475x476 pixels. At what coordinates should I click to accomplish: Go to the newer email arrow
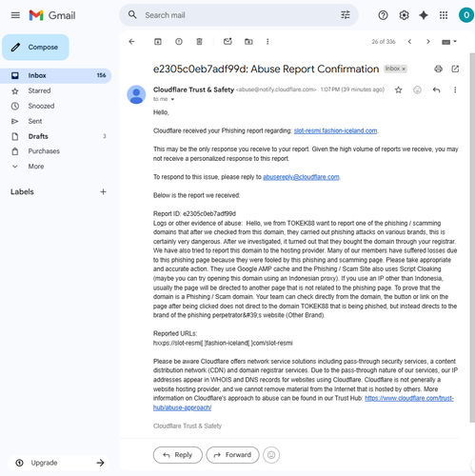pyautogui.click(x=409, y=42)
